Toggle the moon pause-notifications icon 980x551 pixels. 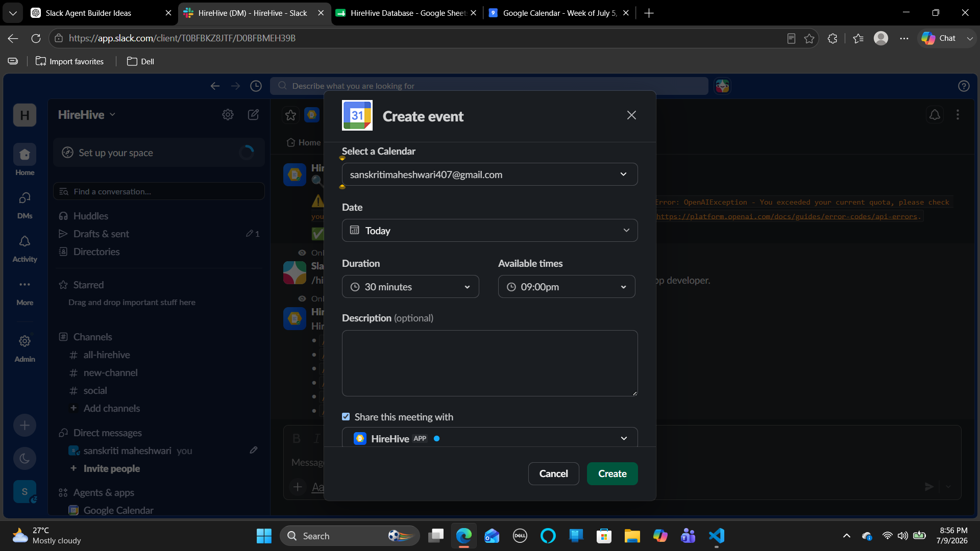(24, 458)
